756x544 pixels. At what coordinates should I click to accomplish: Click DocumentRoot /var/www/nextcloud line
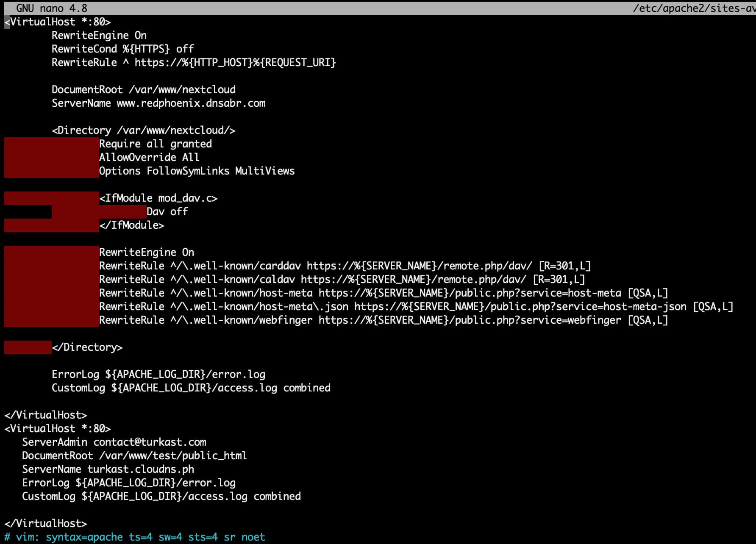coord(144,89)
